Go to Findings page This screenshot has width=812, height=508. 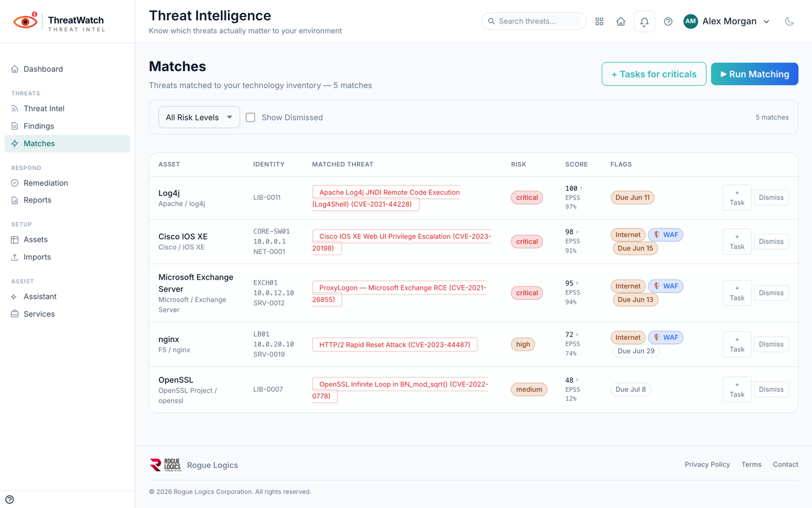point(67,126)
